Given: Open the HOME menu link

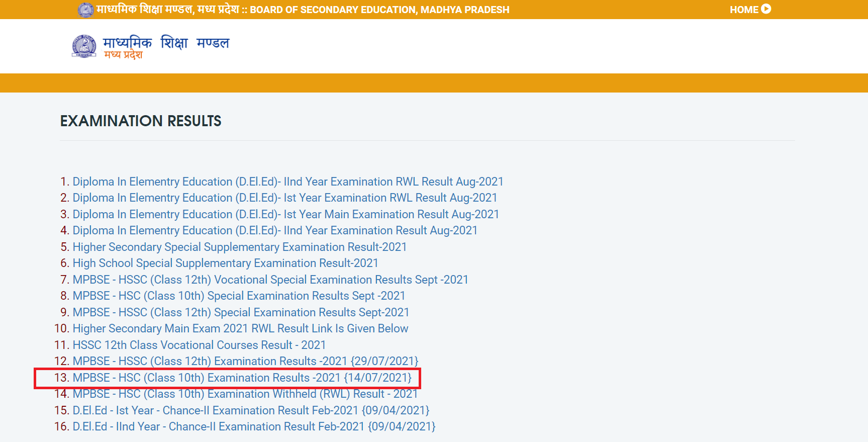Looking at the screenshot, I should [x=744, y=10].
